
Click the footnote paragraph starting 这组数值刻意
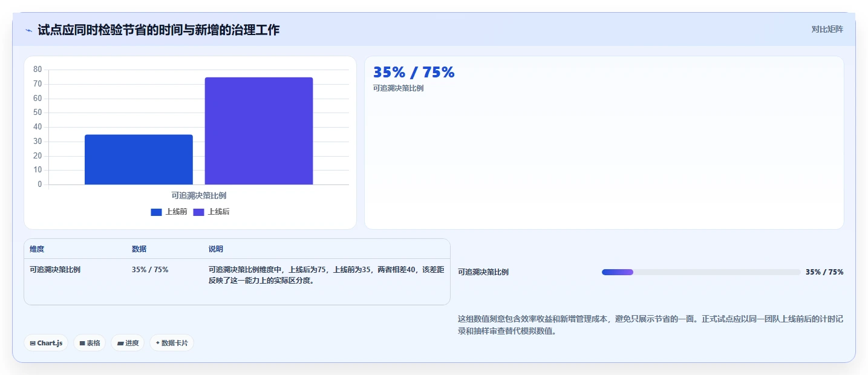tap(651, 325)
